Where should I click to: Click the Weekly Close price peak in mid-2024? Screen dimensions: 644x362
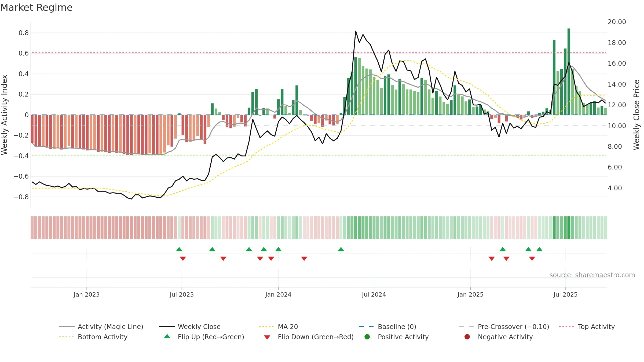tap(356, 31)
